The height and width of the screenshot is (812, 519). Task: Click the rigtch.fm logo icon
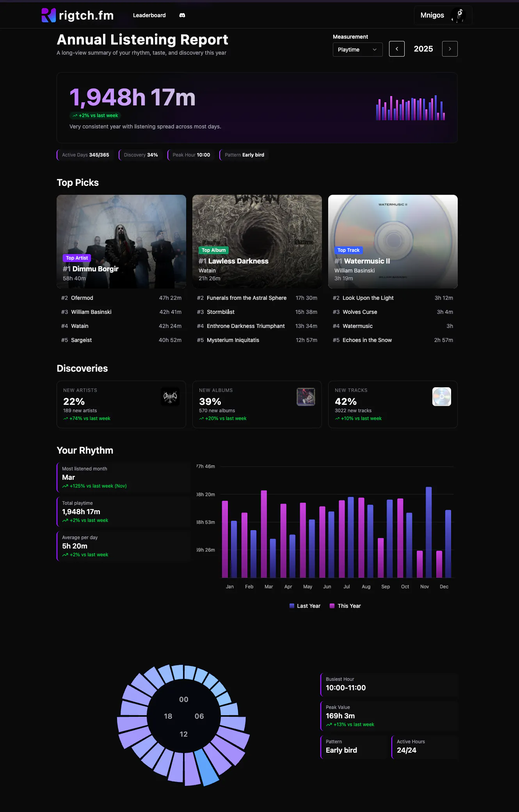coord(49,15)
